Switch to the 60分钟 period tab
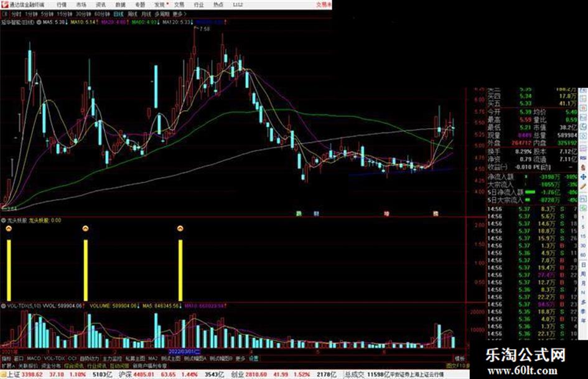Viewport: 588px width, 379px height. (102, 14)
